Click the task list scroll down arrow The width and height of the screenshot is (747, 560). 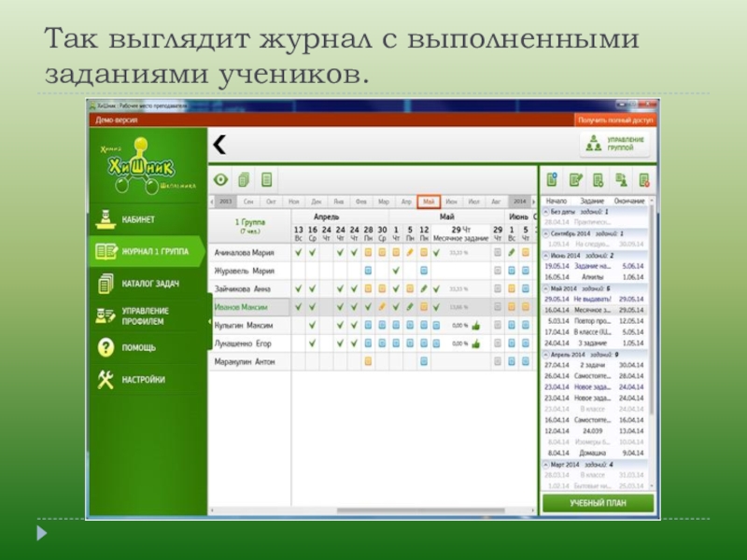tap(651, 486)
